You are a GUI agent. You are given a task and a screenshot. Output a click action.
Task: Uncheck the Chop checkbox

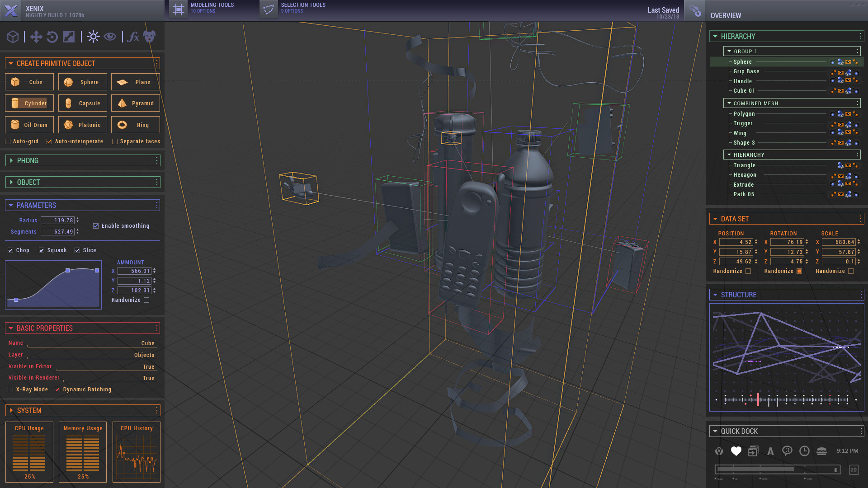[10, 250]
